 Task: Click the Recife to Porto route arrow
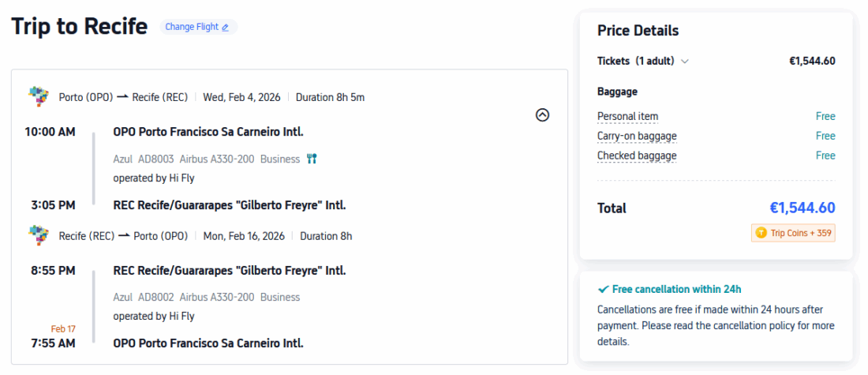coord(122,235)
